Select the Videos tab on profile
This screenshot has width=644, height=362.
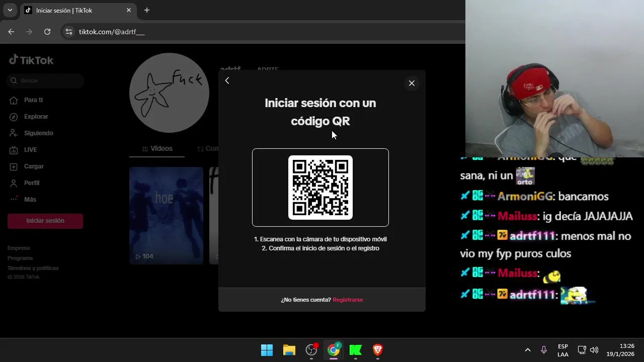click(x=157, y=149)
